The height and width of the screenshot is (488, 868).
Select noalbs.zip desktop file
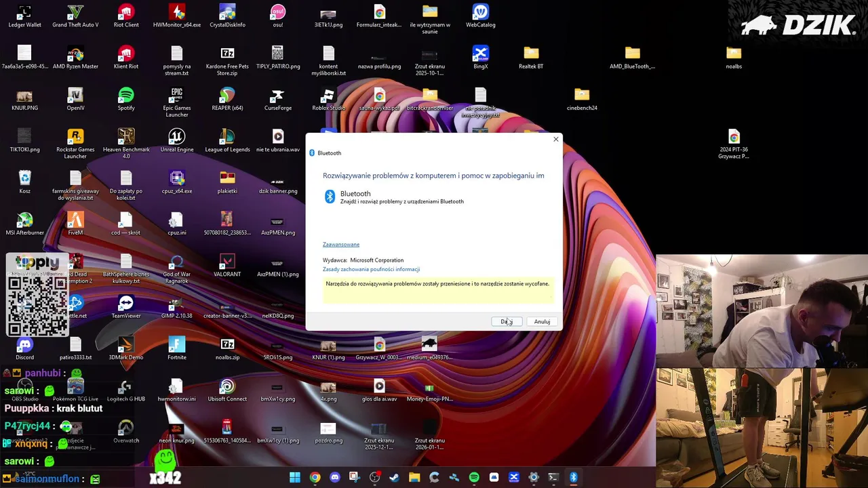(227, 348)
